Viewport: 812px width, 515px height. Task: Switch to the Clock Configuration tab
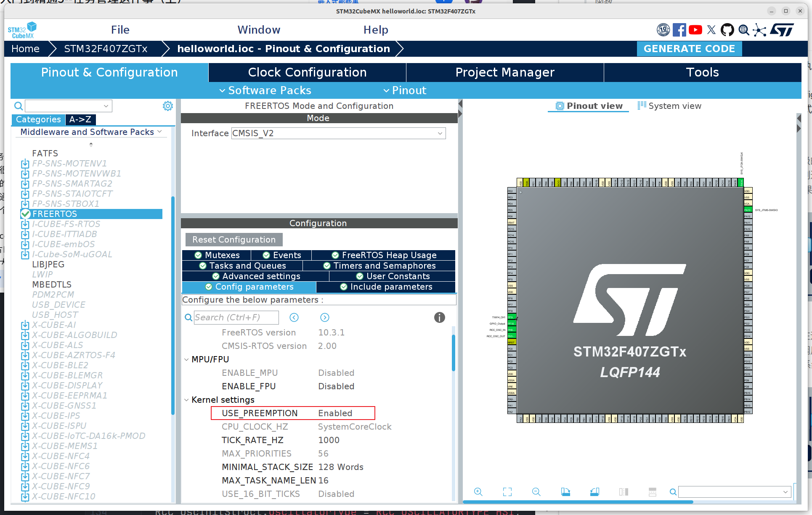(307, 72)
